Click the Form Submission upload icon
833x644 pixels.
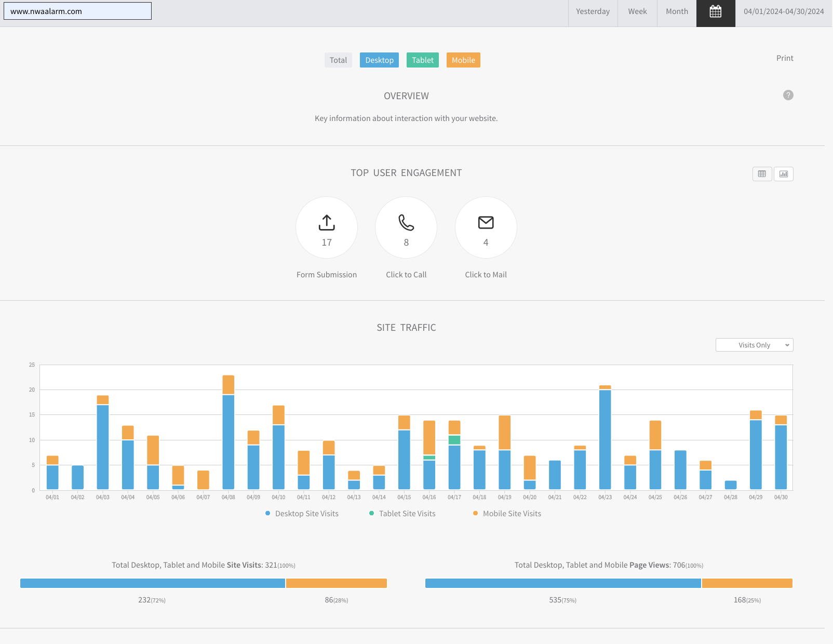click(327, 222)
